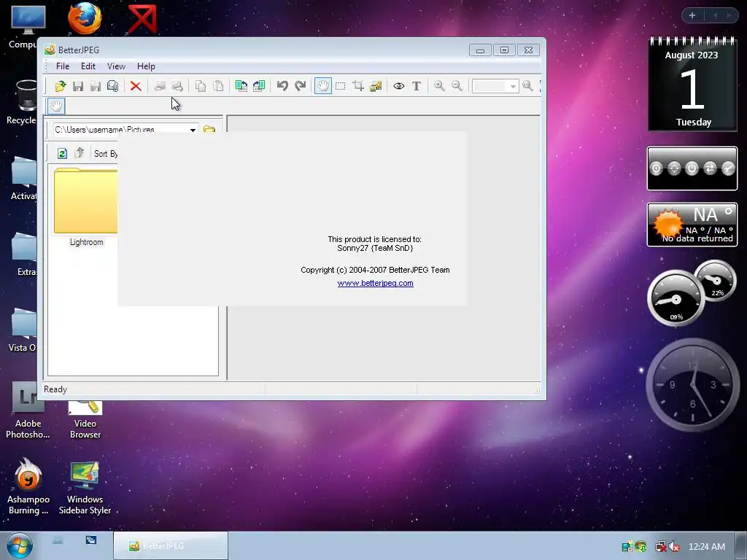Expand the folder path dropdown
This screenshot has width=747, height=560.
193,130
